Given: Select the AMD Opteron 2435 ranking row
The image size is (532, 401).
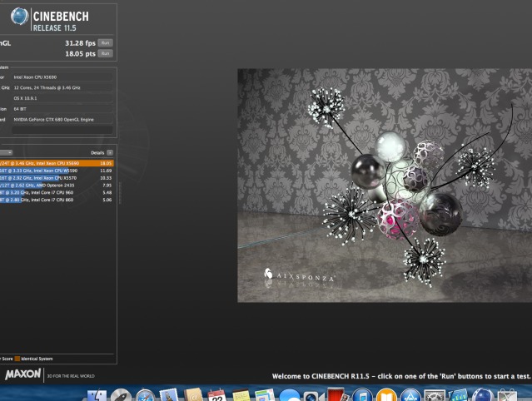Looking at the screenshot, I should click(x=57, y=186).
